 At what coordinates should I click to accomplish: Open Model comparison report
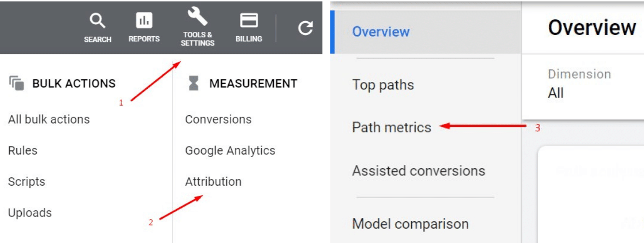410,224
